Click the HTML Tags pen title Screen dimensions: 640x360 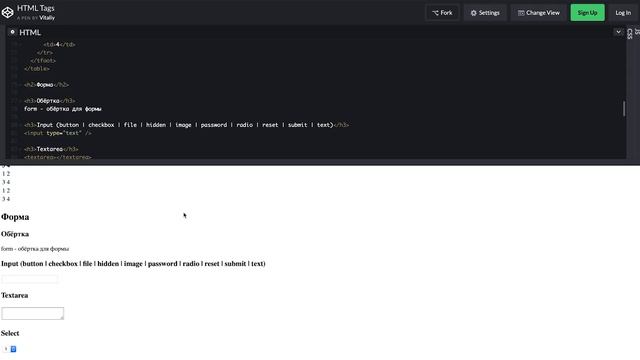(36, 8)
